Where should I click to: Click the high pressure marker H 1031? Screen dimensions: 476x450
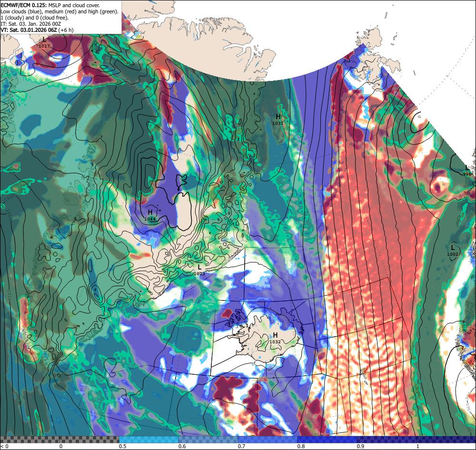[278, 120]
